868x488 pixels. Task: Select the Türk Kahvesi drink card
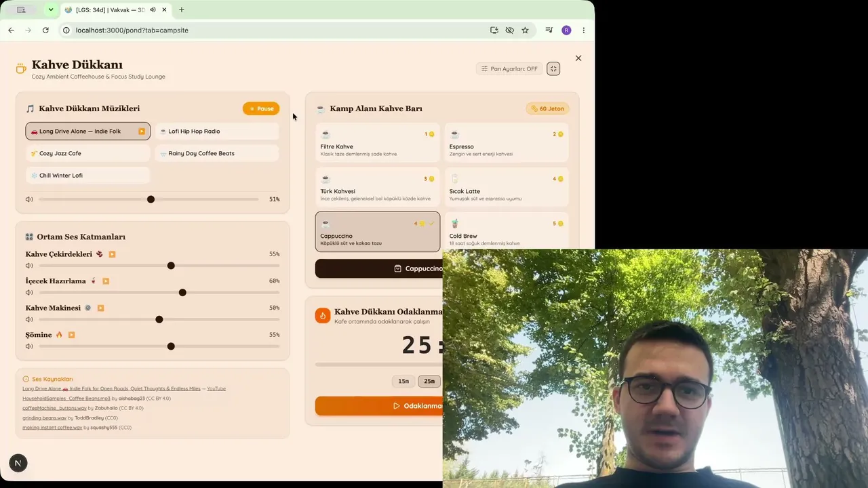(x=378, y=187)
